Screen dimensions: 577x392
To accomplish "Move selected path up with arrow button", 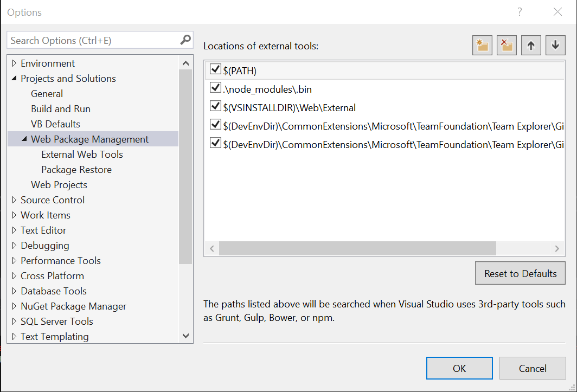I will [x=531, y=46].
